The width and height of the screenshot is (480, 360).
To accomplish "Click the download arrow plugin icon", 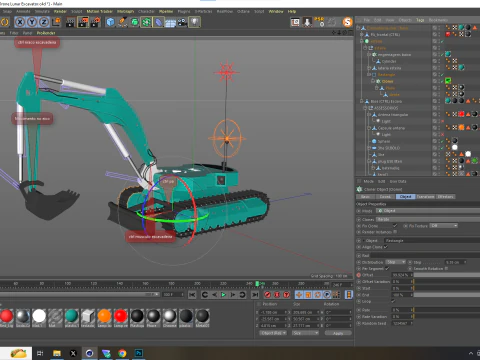I will coord(307,22).
